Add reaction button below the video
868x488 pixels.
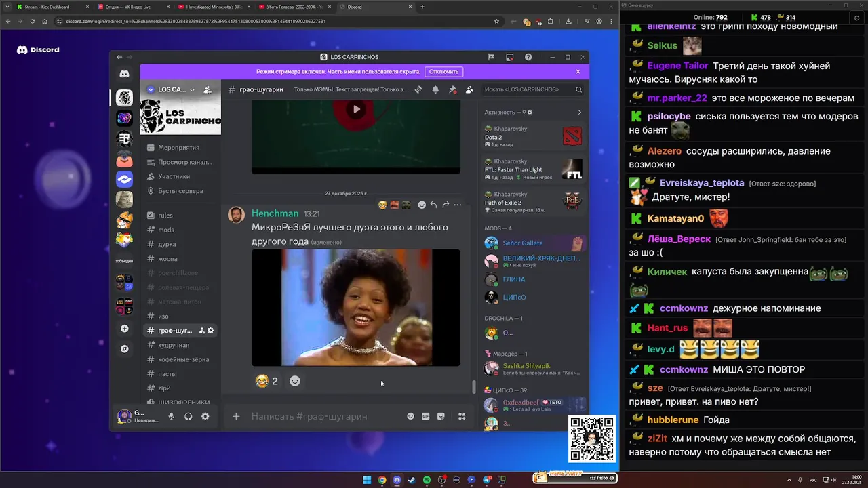295,381
